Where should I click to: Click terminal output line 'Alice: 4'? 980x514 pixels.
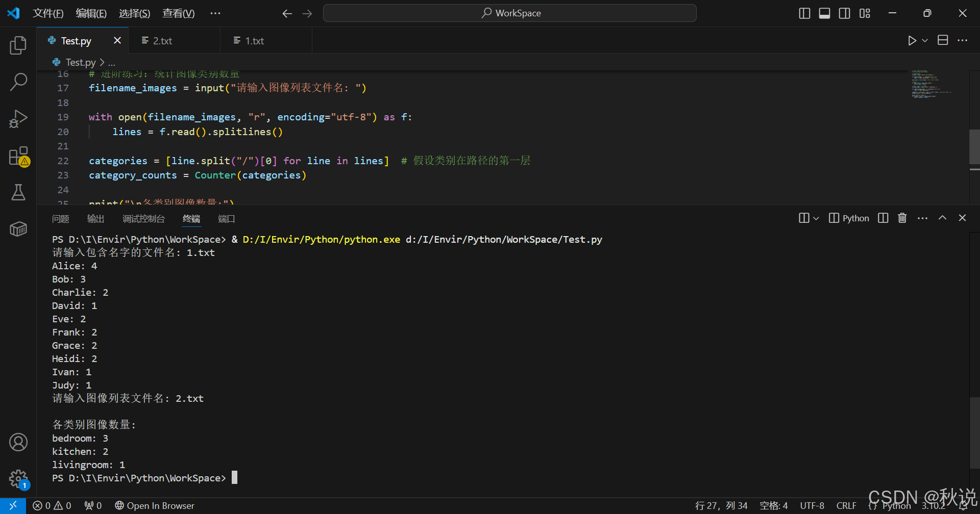[75, 266]
